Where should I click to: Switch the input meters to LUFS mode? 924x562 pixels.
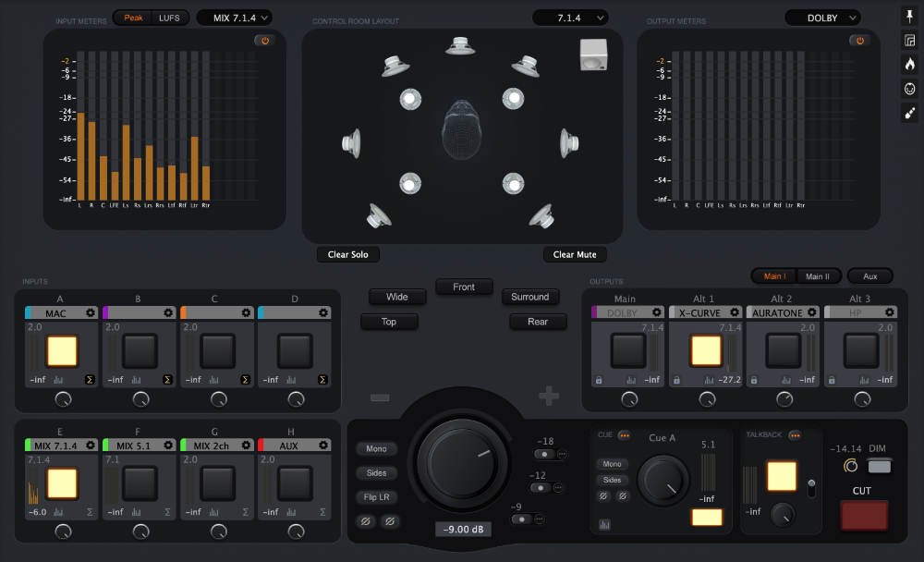[169, 17]
